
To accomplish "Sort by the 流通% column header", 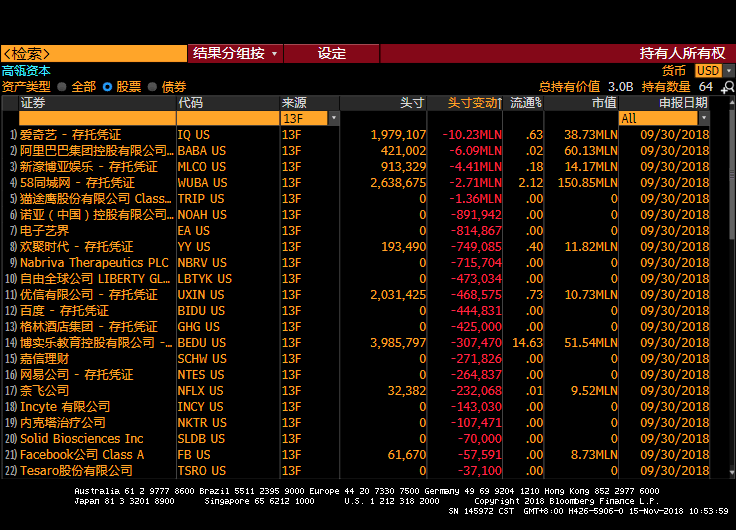I will pyautogui.click(x=524, y=103).
